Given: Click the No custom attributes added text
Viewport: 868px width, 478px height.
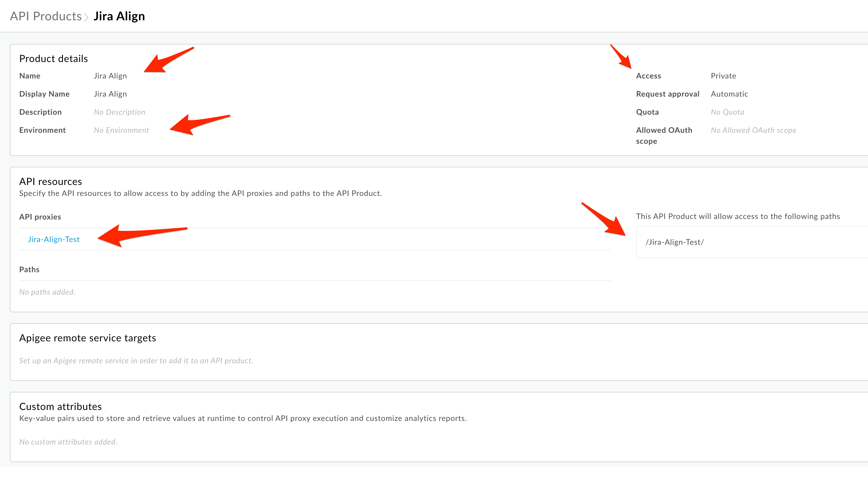Looking at the screenshot, I should (68, 442).
